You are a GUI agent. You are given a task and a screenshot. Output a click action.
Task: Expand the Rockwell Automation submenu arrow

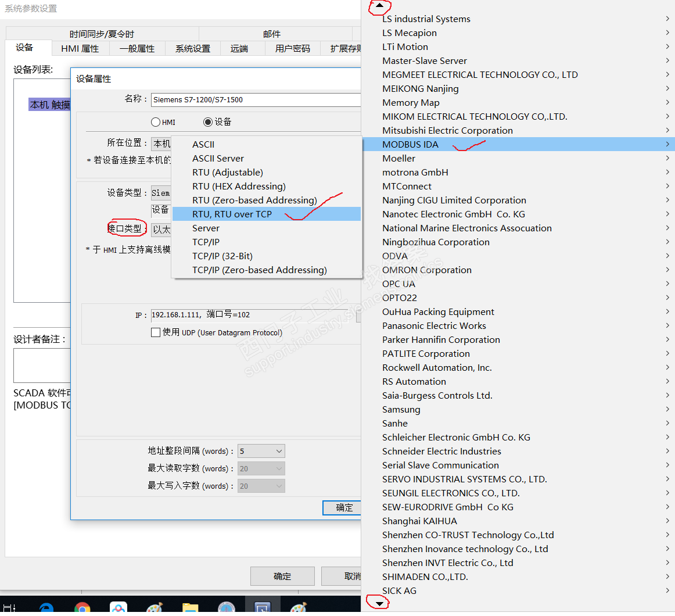click(x=667, y=367)
